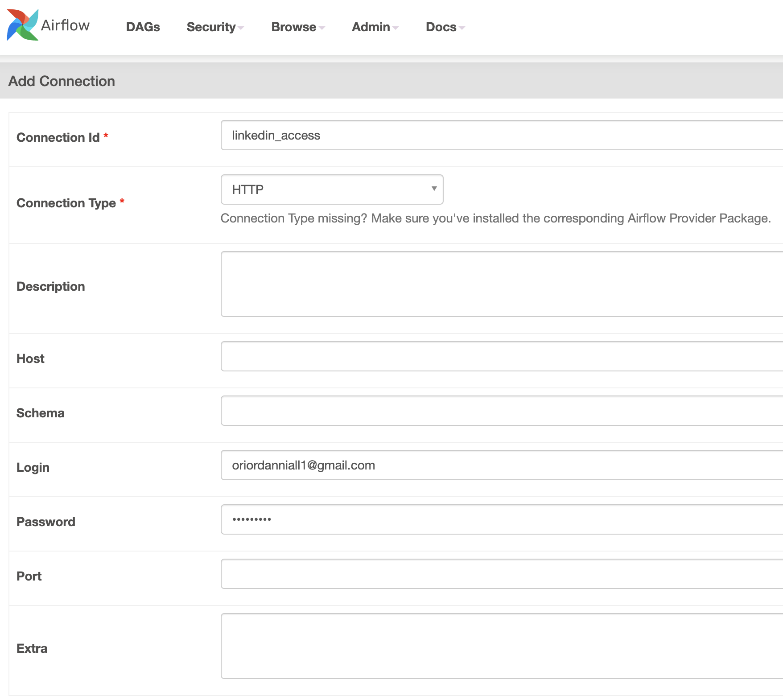783x700 pixels.
Task: Expand the Connection Type dropdown
Action: (x=332, y=189)
